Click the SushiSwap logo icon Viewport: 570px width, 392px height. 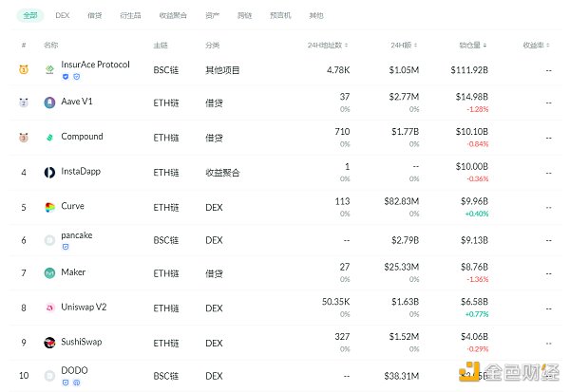[x=50, y=342]
